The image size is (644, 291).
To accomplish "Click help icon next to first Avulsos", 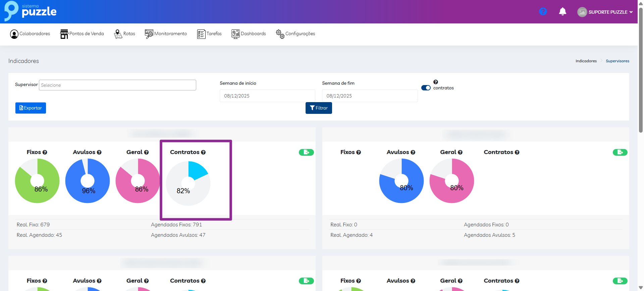I will tap(99, 152).
